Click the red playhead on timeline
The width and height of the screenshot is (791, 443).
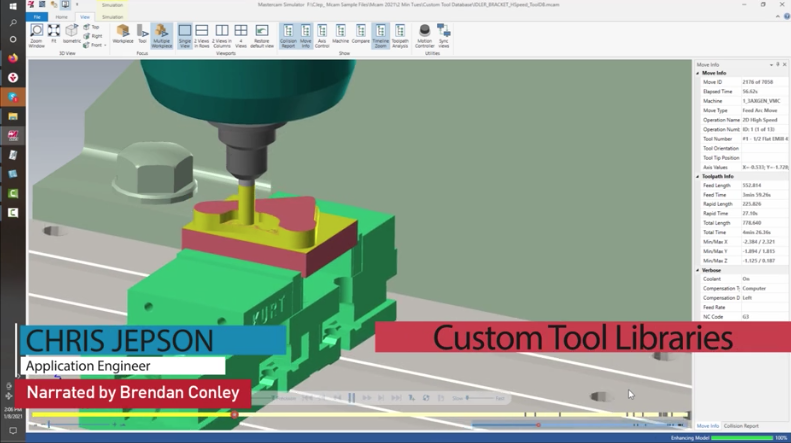[x=235, y=415]
